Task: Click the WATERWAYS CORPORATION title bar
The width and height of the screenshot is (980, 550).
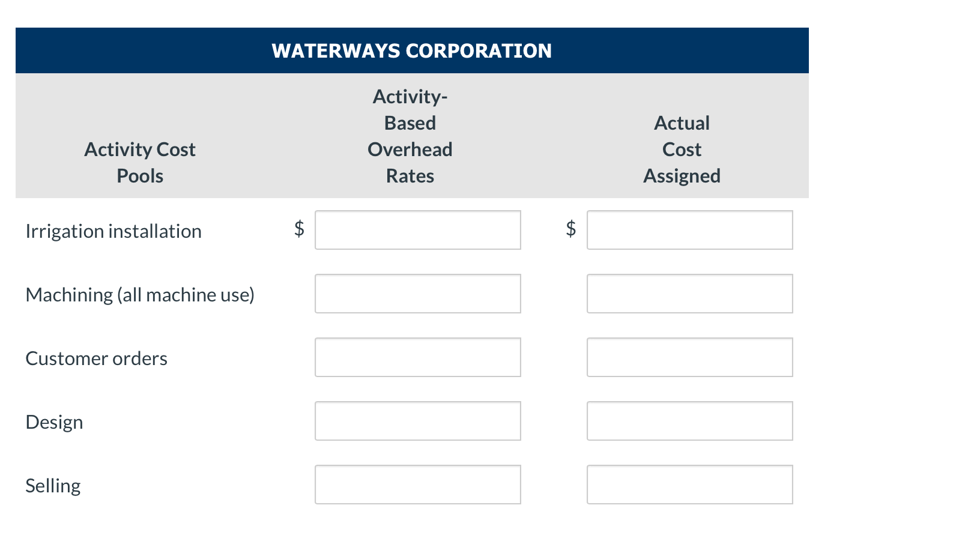Action: 412,50
